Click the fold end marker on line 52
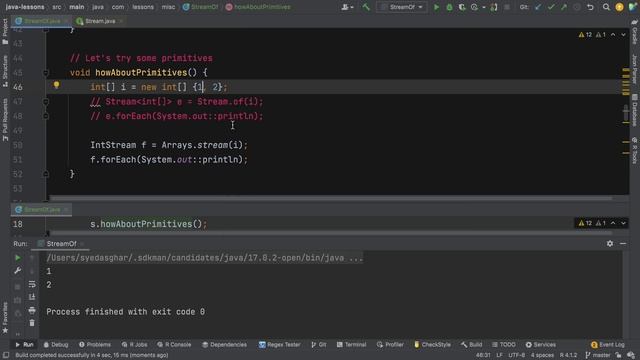This screenshot has height=360, width=640. click(x=46, y=174)
